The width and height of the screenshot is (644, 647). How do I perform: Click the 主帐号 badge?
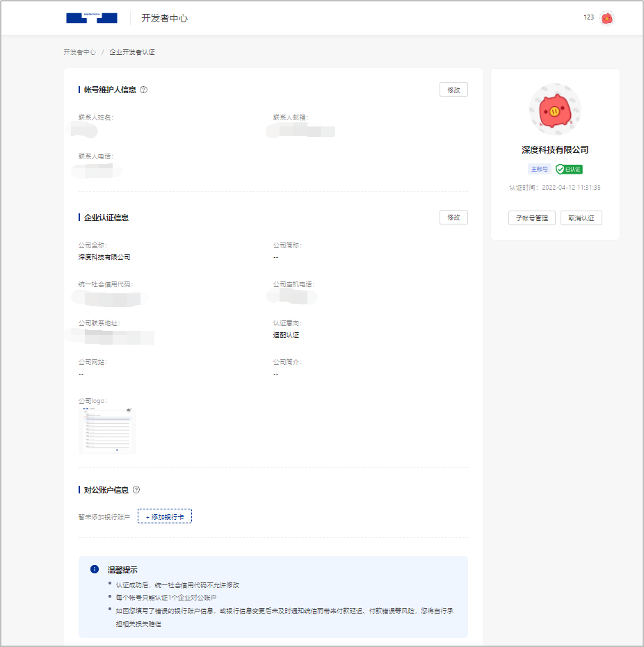[x=539, y=169]
